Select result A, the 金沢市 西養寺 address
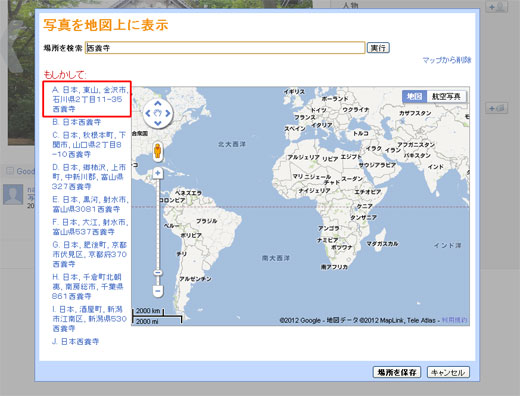Viewport: 520px width, 396px height. tap(90, 99)
